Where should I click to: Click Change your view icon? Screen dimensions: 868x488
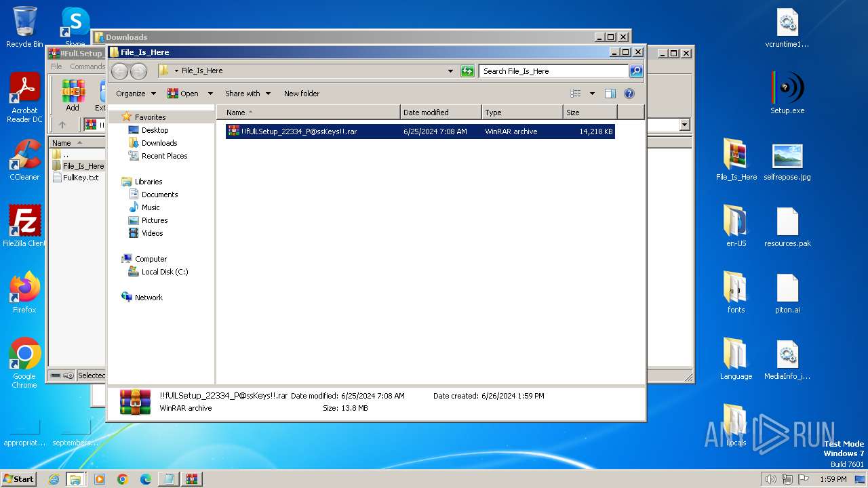click(576, 94)
